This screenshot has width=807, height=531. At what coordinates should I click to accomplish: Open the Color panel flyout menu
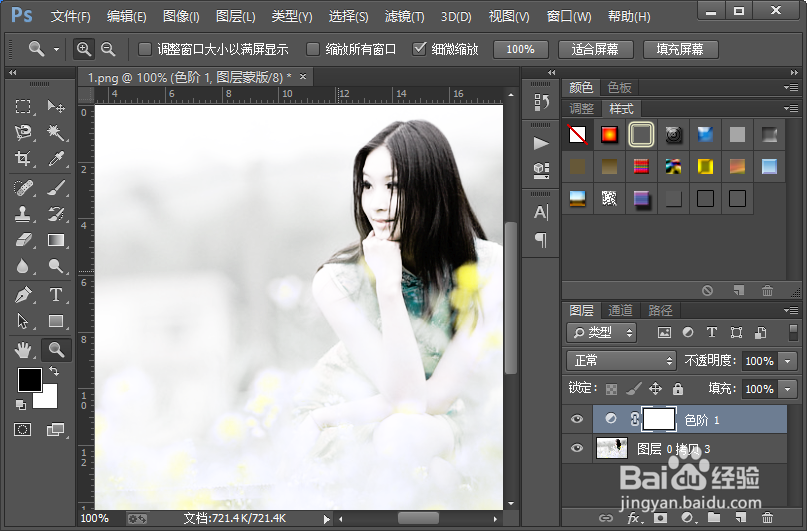(x=791, y=87)
